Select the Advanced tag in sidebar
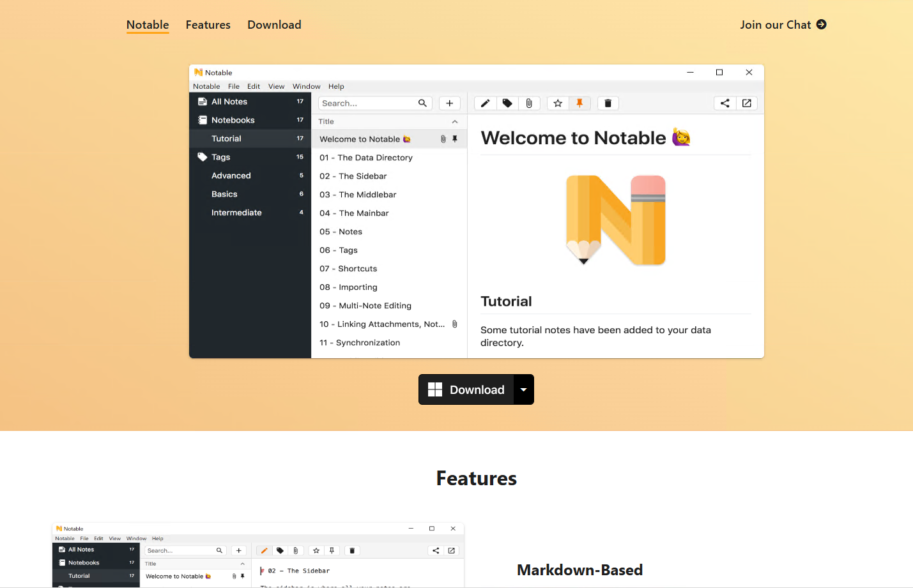 [x=250, y=176]
